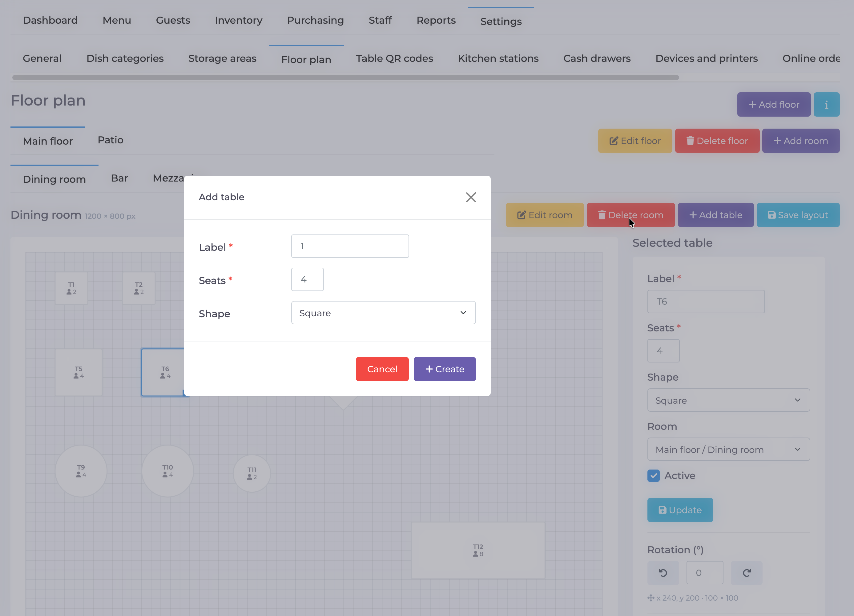This screenshot has height=616, width=854.
Task: Save the layout
Action: (798, 215)
